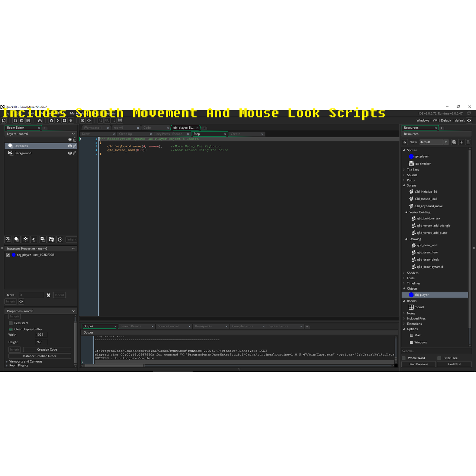
Task: Run the game using the Run button
Action: pos(58,120)
